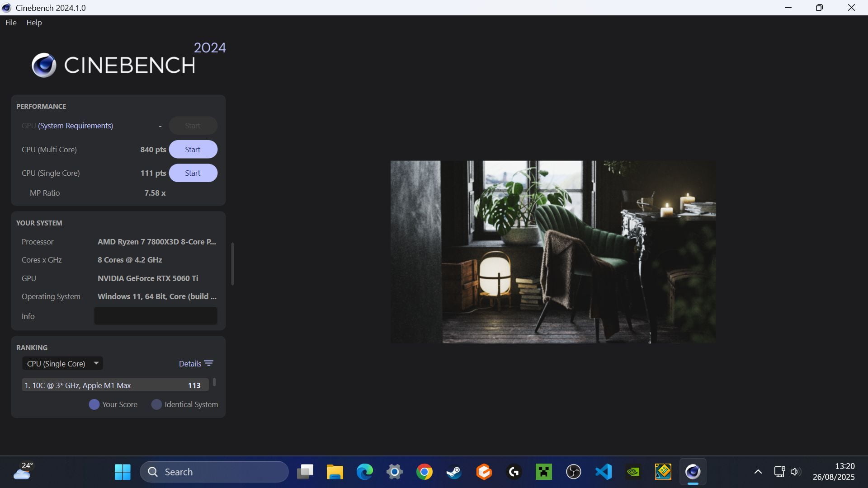Open Settings gear in taskbar
Screen dimensions: 868x488
click(x=395, y=472)
